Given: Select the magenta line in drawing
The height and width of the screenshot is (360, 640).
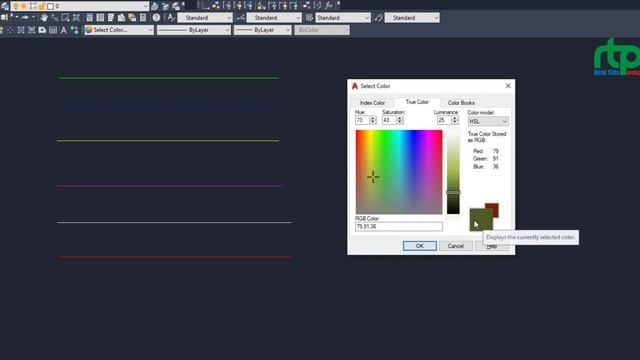Looking at the screenshot, I should 170,186.
